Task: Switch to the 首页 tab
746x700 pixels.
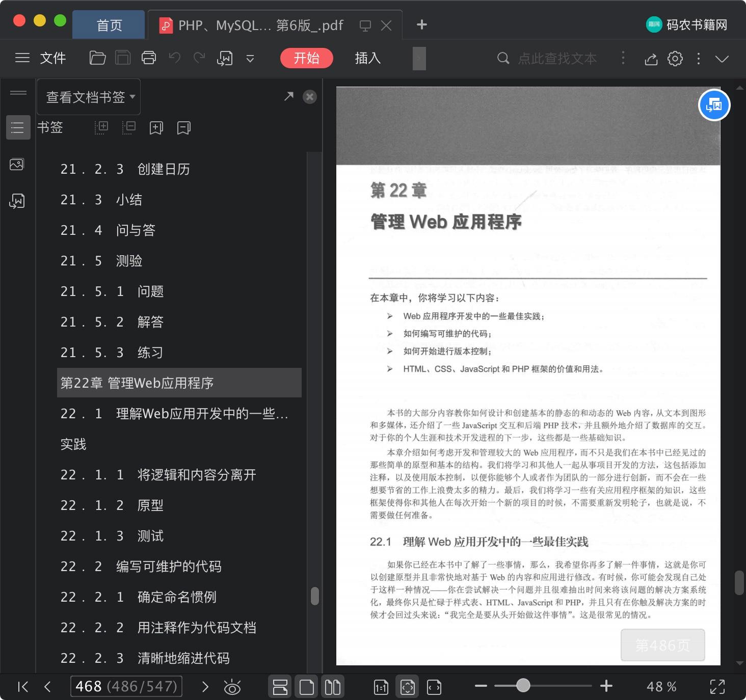Action: point(109,25)
